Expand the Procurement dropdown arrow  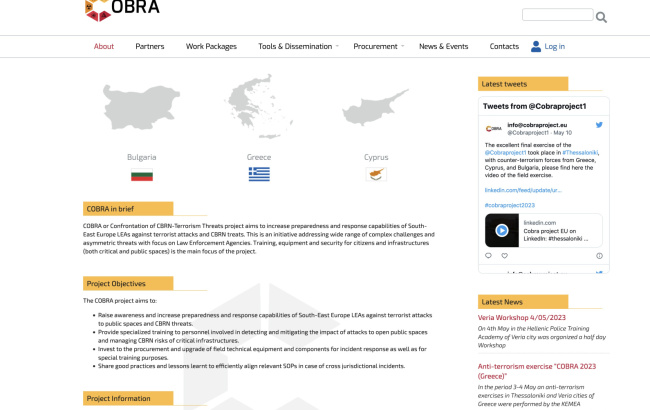(402, 46)
